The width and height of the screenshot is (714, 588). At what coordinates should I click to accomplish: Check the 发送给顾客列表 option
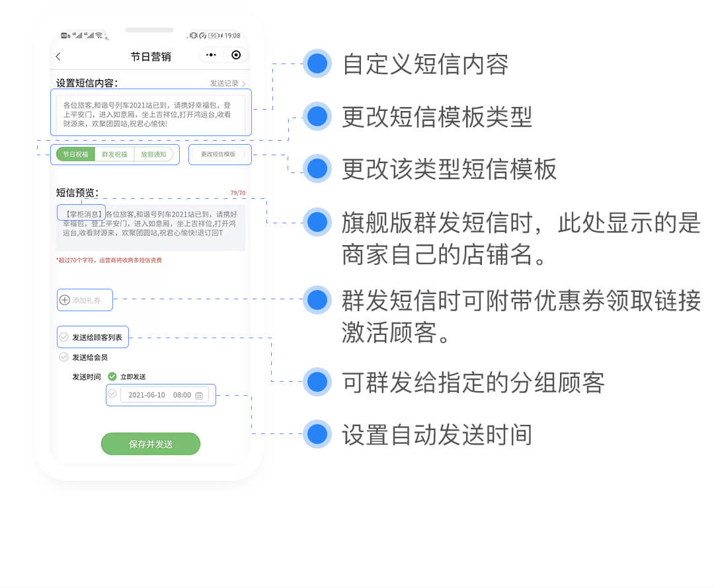[64, 337]
